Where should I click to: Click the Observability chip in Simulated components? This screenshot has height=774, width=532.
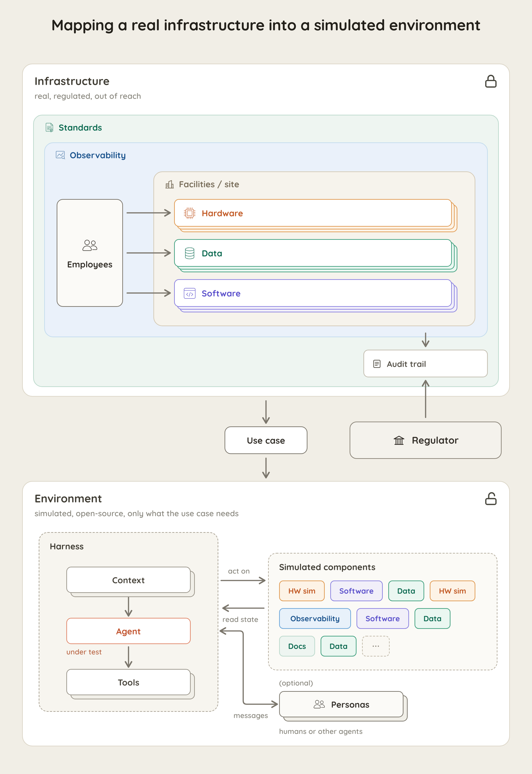point(315,619)
